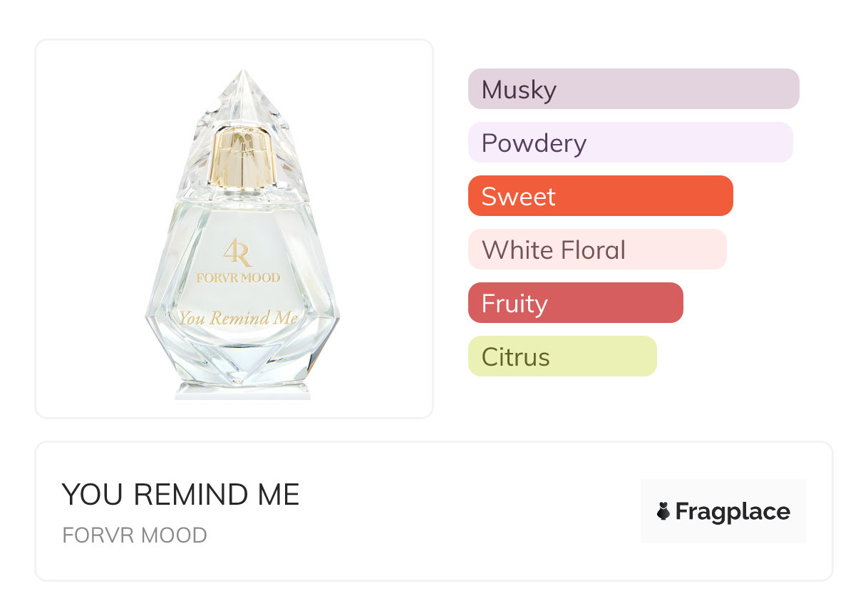Select the Musky accord bar

tap(633, 89)
